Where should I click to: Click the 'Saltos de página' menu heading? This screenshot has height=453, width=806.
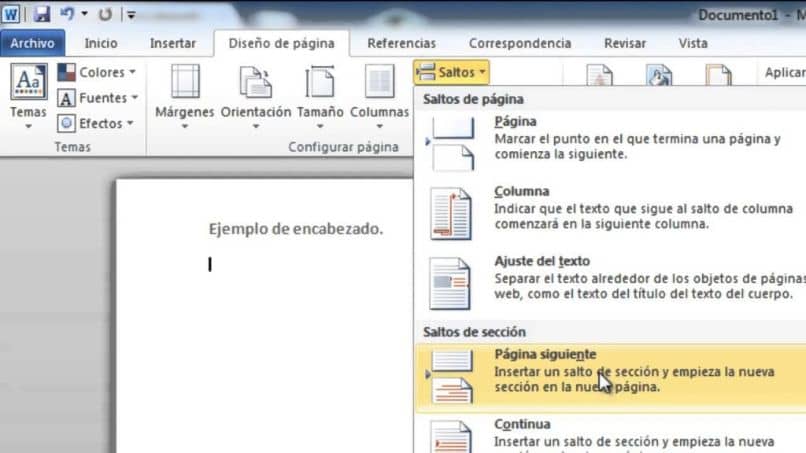(473, 99)
